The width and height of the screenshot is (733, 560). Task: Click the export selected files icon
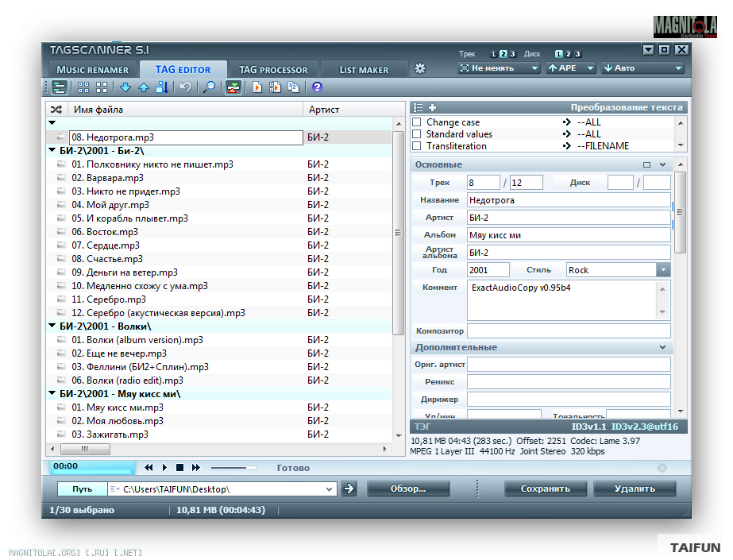275,87
